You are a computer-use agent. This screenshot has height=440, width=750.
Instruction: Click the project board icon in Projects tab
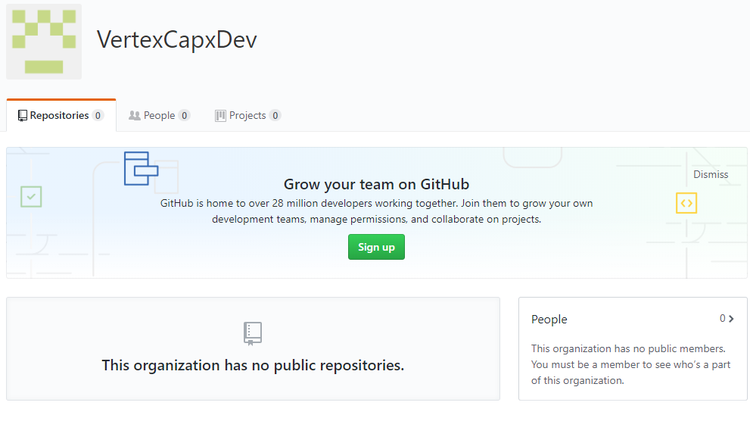[220, 116]
